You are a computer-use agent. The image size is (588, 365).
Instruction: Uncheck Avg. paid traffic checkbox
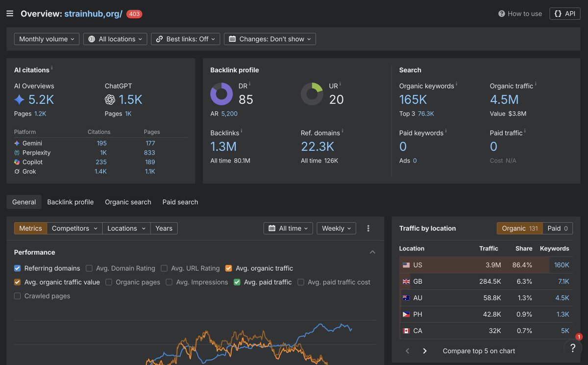coord(237,282)
